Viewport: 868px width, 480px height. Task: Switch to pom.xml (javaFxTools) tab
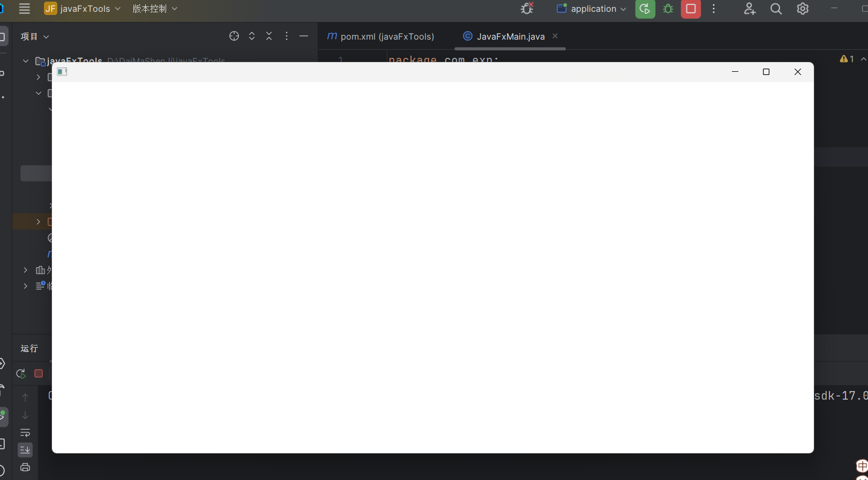pyautogui.click(x=380, y=36)
